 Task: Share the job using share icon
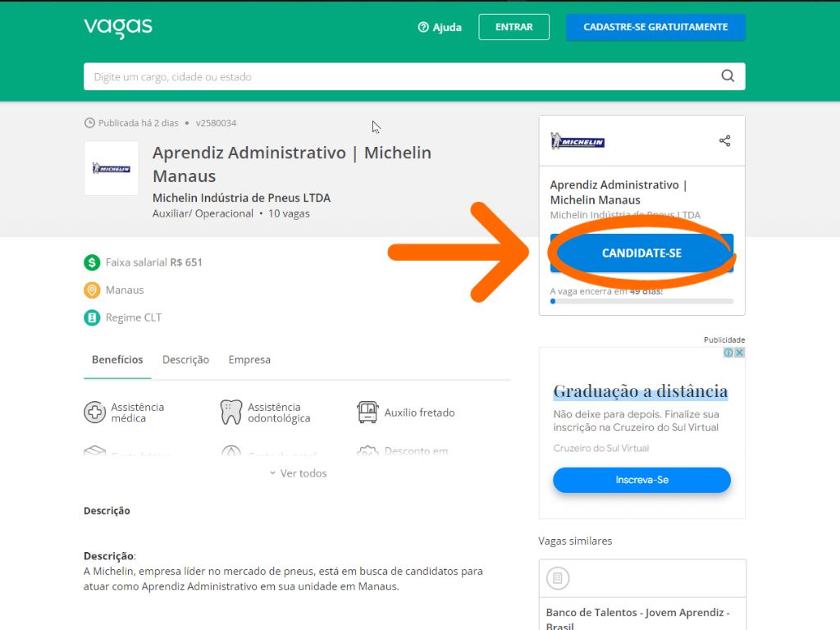point(725,141)
